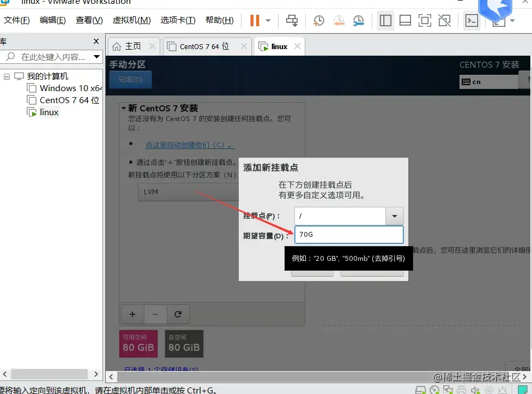Toggle Unity mode icon in toolbar
Image resolution: width=532 pixels, height=394 pixels.
click(x=444, y=20)
